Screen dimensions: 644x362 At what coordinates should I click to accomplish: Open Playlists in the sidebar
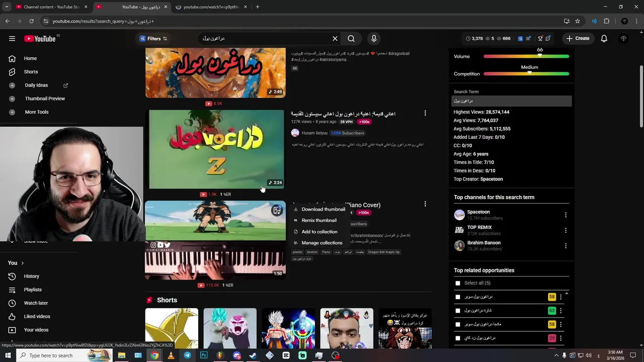[33, 290]
